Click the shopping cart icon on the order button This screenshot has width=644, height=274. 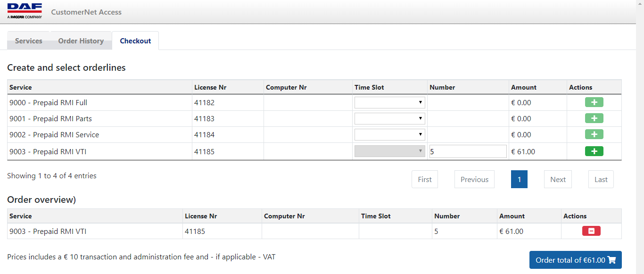pos(611,260)
